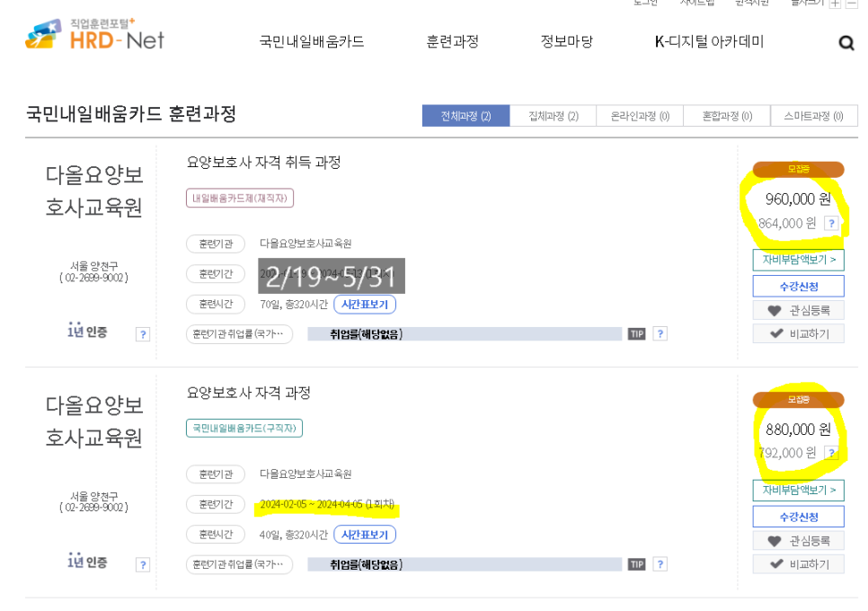Image resolution: width=868 pixels, height=611 pixels.
Task: Click the 취업률 bar of the 40일 course
Action: (465, 564)
